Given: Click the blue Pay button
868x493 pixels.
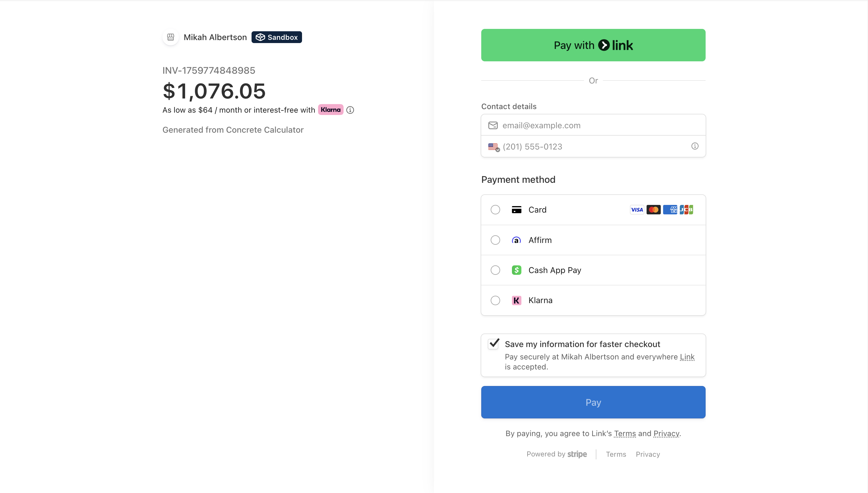Looking at the screenshot, I should click(593, 402).
